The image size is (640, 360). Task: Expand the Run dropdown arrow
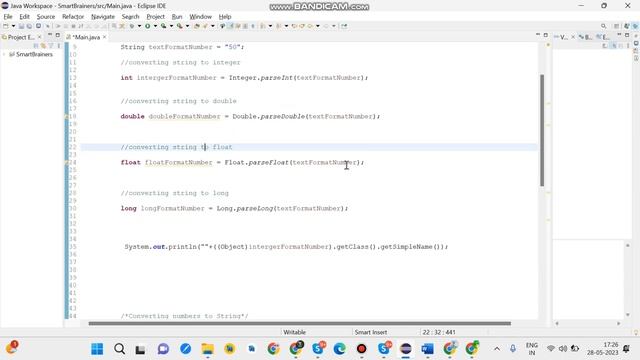(155, 26)
